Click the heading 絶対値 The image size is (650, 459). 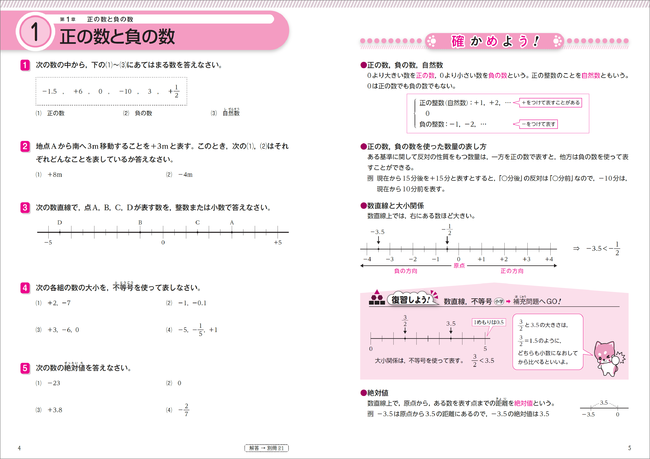click(x=374, y=393)
